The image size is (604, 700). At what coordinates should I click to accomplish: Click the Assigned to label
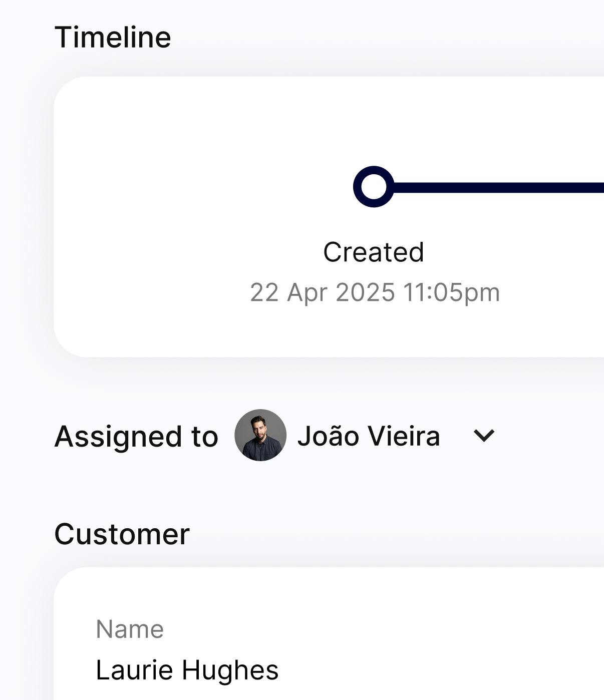[136, 437]
